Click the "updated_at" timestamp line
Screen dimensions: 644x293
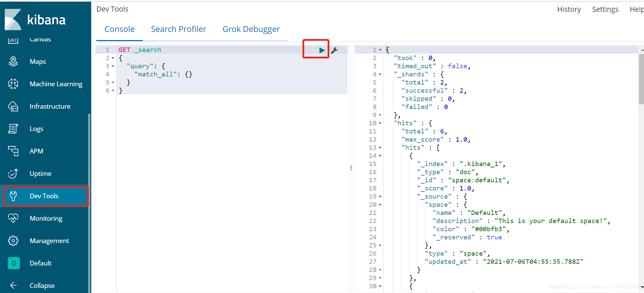point(504,262)
